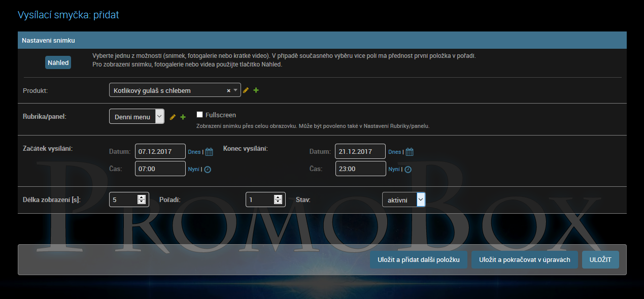Viewport: 644px width, 299px height.
Task: Click the Náhled preview button
Action: click(x=58, y=62)
